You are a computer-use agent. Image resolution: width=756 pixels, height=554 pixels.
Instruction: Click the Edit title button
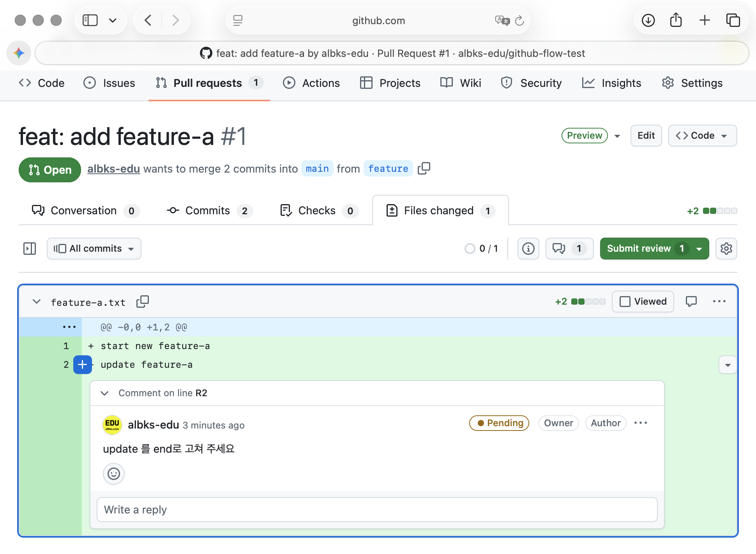tap(646, 136)
